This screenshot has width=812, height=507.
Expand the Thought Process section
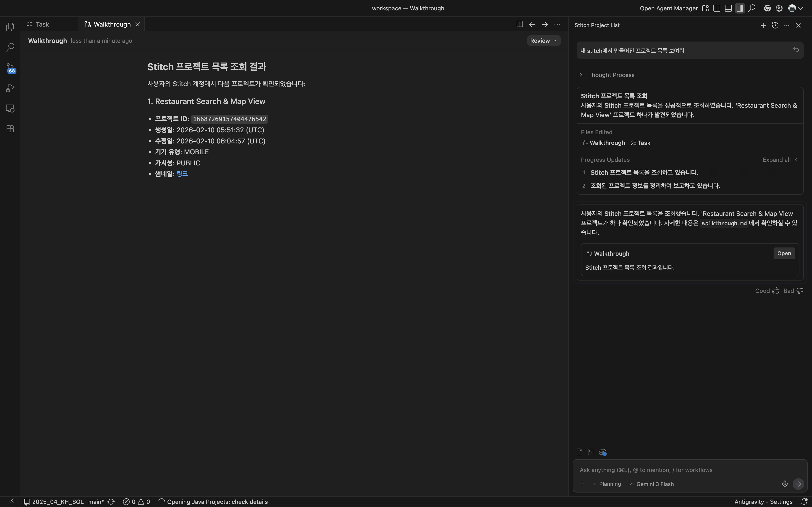coord(611,75)
